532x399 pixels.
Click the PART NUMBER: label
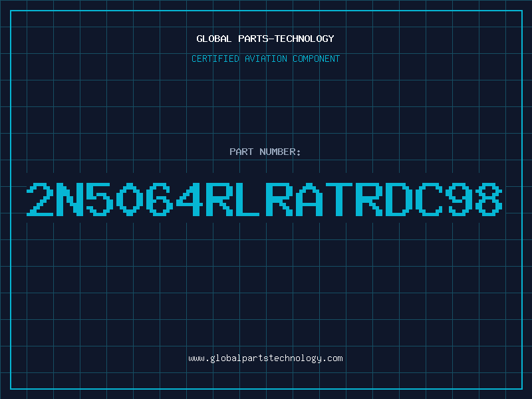265,152
